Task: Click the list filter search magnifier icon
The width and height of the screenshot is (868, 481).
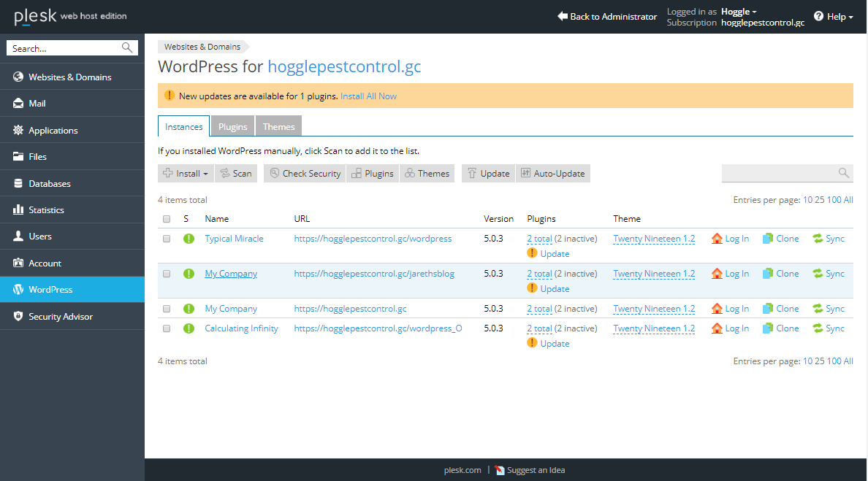Action: (844, 173)
